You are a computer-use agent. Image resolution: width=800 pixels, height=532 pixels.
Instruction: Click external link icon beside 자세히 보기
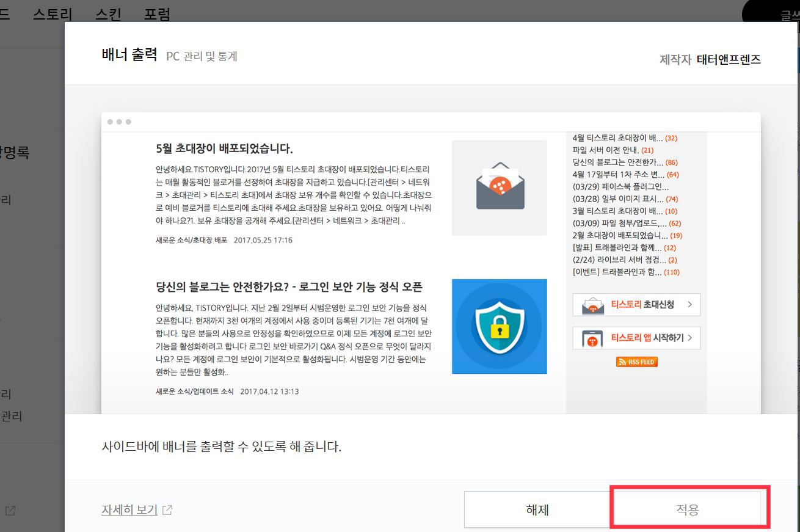pos(167,510)
